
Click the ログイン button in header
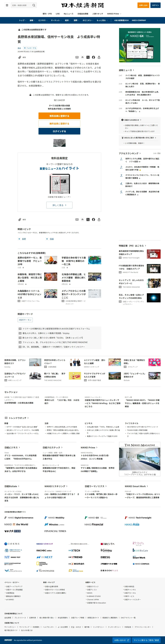point(156,5)
